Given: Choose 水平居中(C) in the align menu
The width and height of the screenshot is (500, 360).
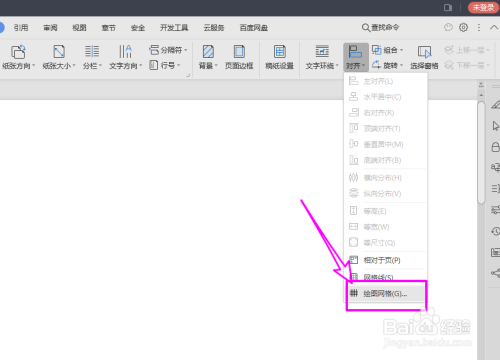Looking at the screenshot, I should [385, 97].
